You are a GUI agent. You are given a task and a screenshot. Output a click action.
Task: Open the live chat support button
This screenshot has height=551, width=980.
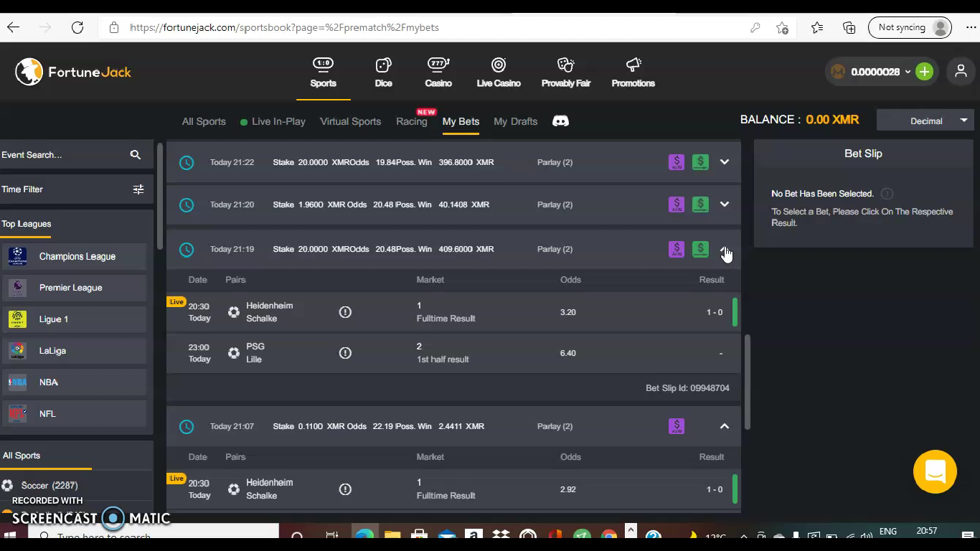(935, 471)
